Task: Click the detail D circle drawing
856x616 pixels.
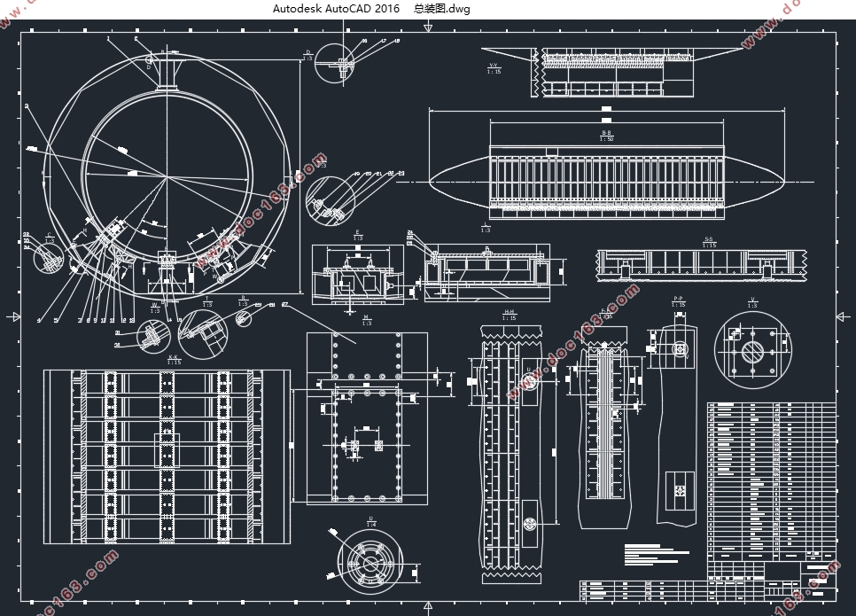Action: tap(335, 63)
